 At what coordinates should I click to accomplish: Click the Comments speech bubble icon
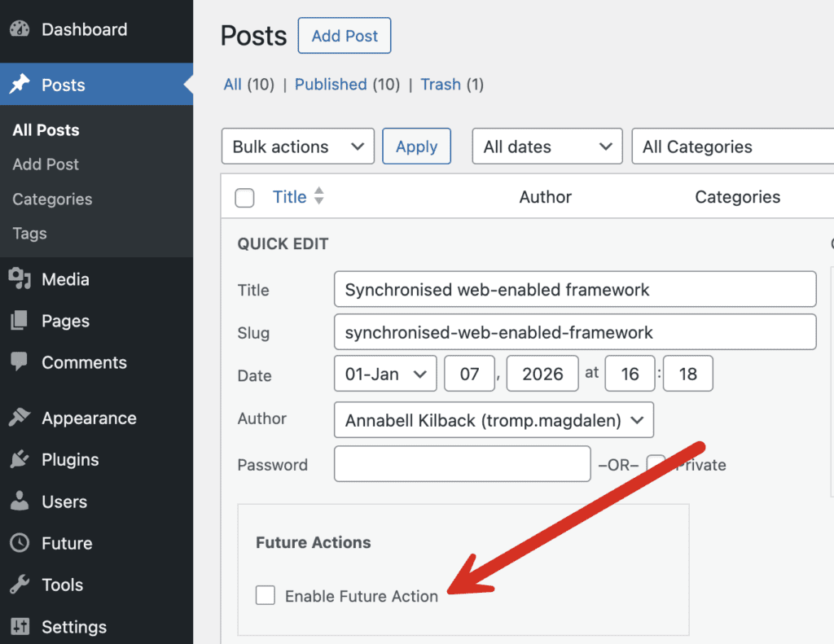click(20, 362)
